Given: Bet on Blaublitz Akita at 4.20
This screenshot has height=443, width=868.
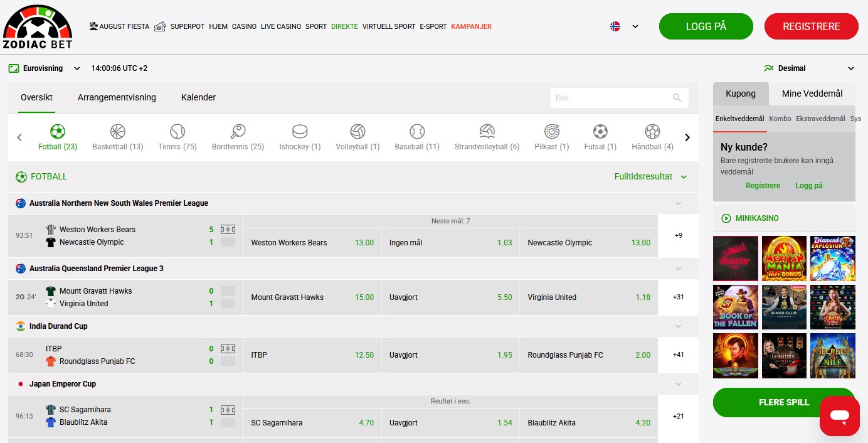Looking at the screenshot, I should (589, 423).
